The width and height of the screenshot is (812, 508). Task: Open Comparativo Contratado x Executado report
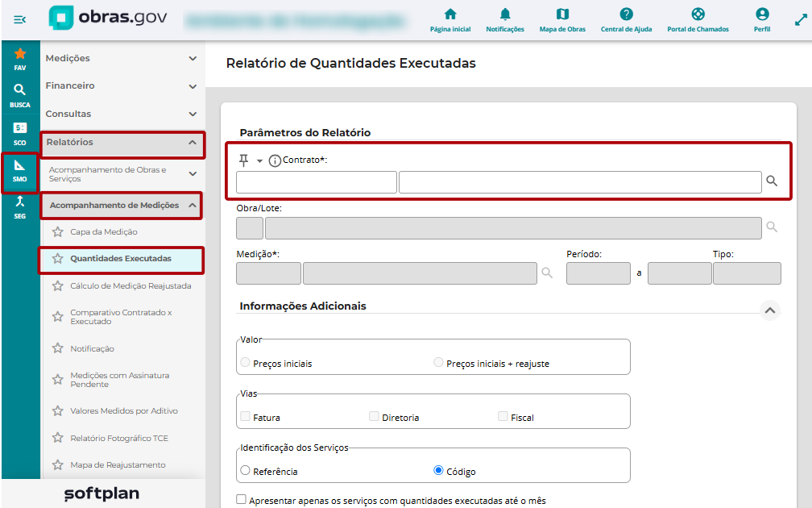tap(121, 317)
